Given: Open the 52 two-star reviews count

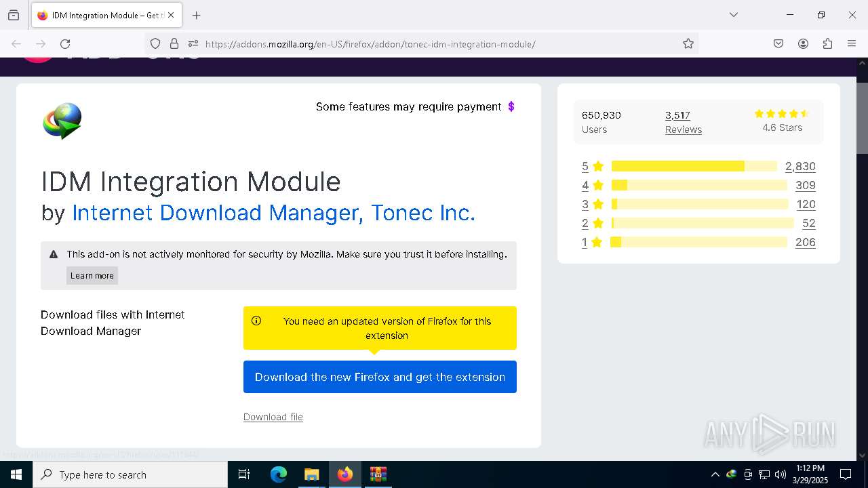Looking at the screenshot, I should point(809,223).
